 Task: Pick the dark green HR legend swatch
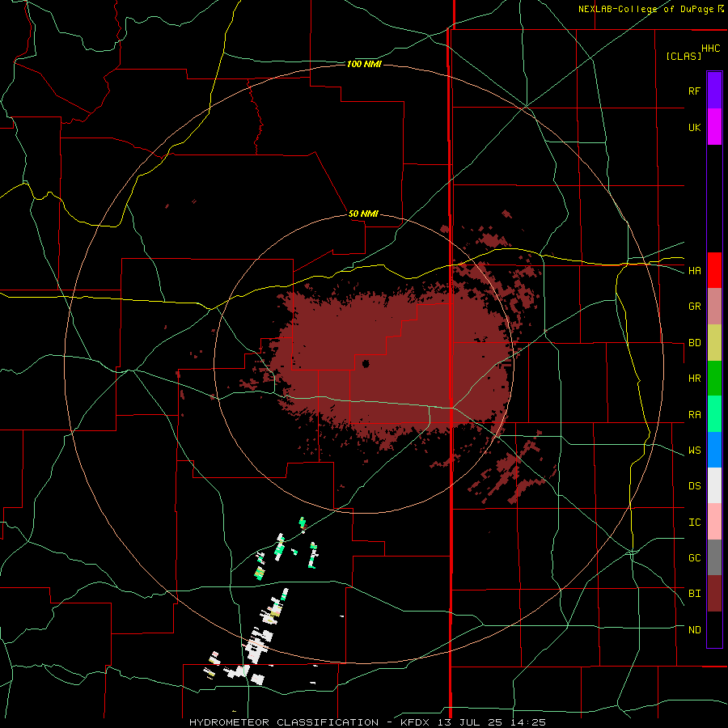(x=714, y=379)
